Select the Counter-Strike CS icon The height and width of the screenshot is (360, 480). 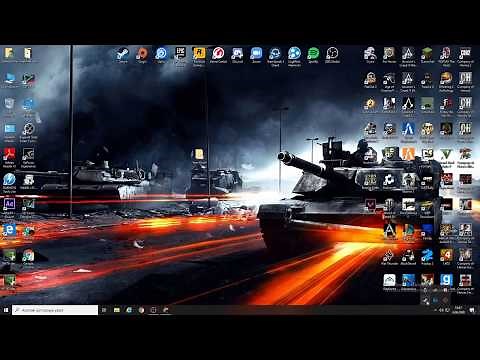[x=427, y=154]
